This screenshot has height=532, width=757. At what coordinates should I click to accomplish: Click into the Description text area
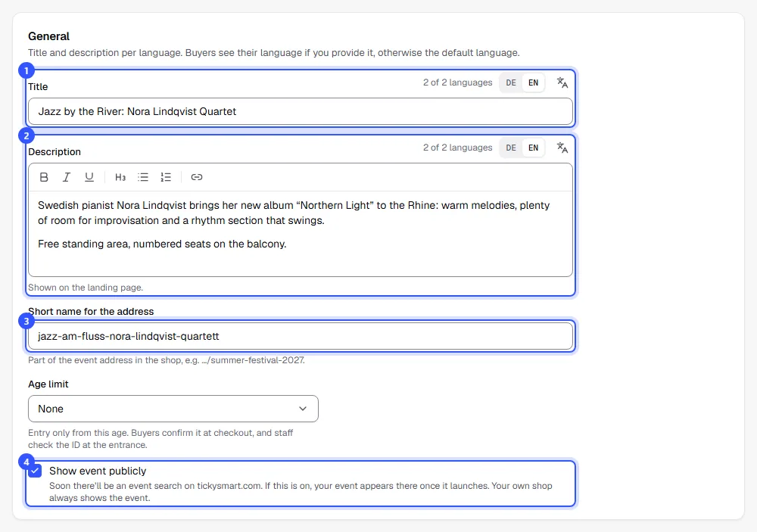click(301, 234)
